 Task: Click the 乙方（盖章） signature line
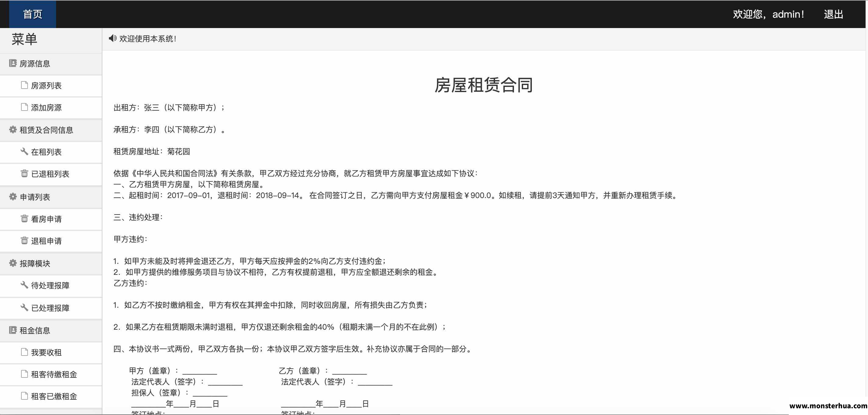coord(323,371)
